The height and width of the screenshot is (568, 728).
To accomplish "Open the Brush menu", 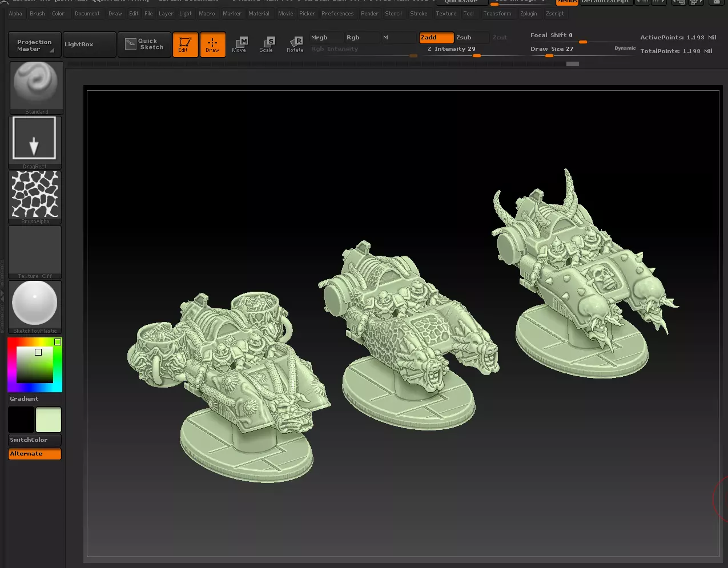I will pos(37,14).
